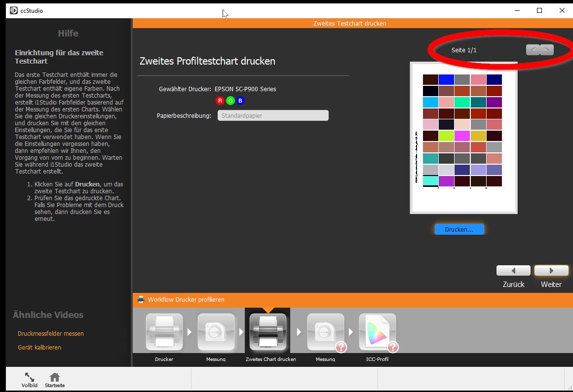The height and width of the screenshot is (392, 573).
Task: Click the red R channel indicator
Action: point(220,101)
